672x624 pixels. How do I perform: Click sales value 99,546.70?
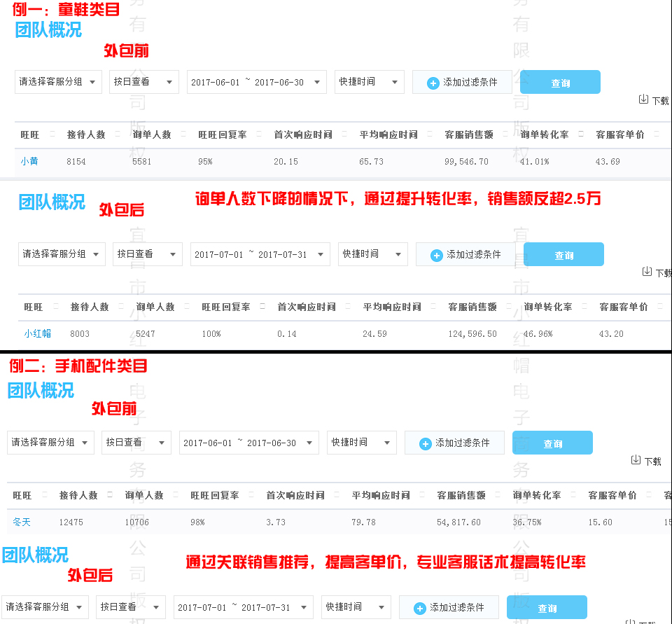pos(466,162)
